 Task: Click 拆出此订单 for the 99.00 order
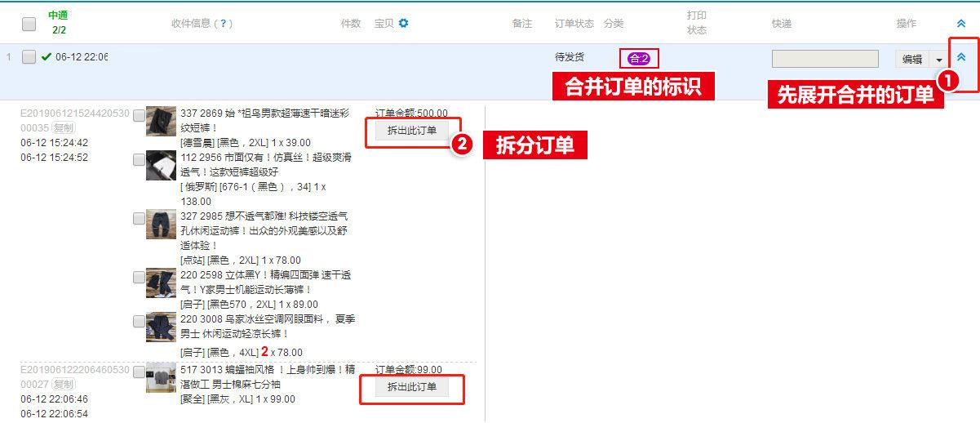click(x=412, y=387)
